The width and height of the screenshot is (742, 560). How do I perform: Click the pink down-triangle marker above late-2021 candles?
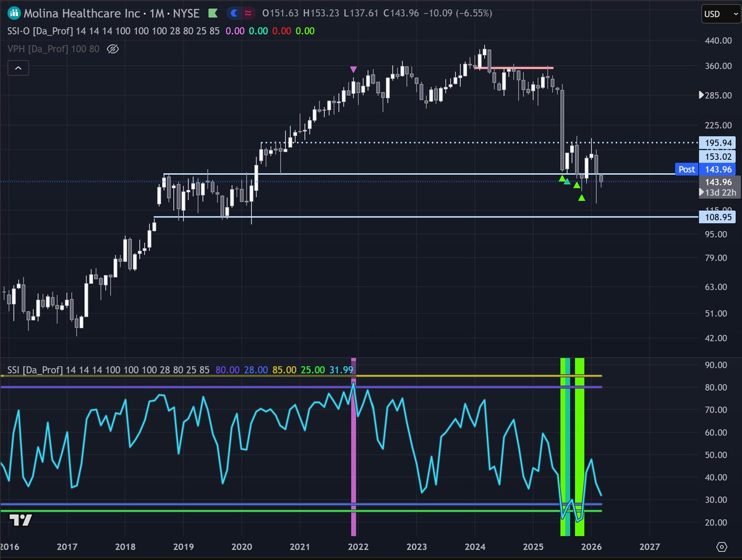click(353, 70)
